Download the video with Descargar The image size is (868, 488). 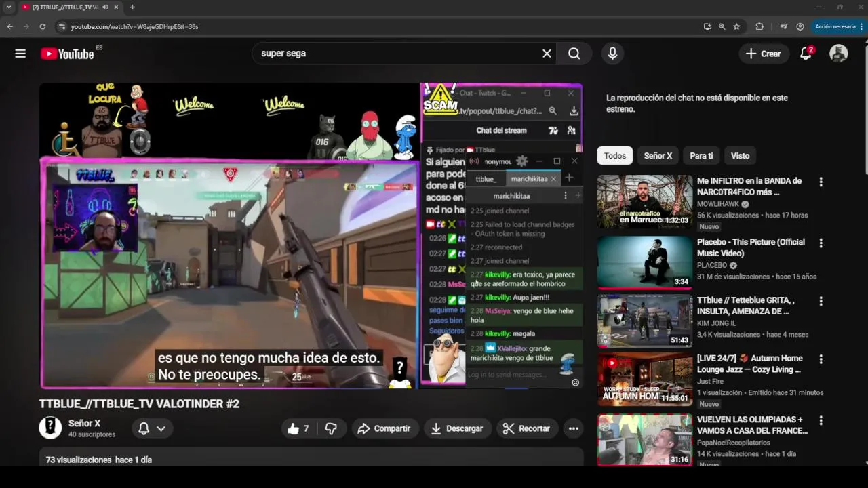coord(457,428)
